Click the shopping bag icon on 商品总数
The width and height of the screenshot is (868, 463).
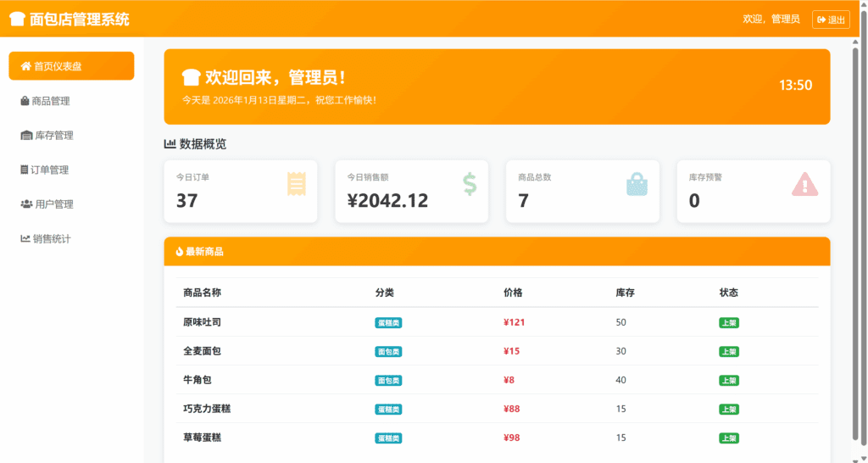point(637,184)
